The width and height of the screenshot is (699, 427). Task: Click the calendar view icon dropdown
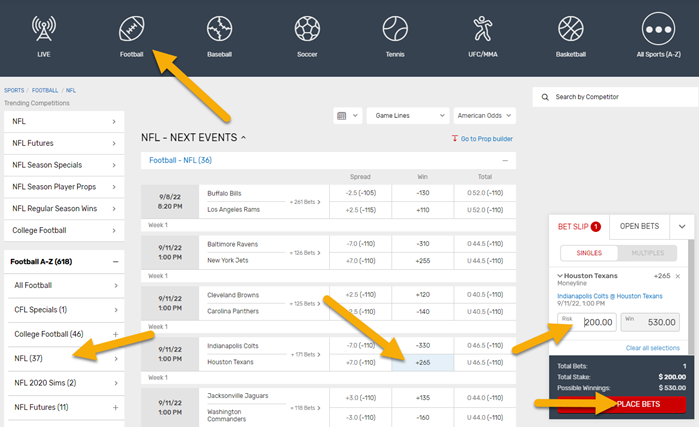346,116
